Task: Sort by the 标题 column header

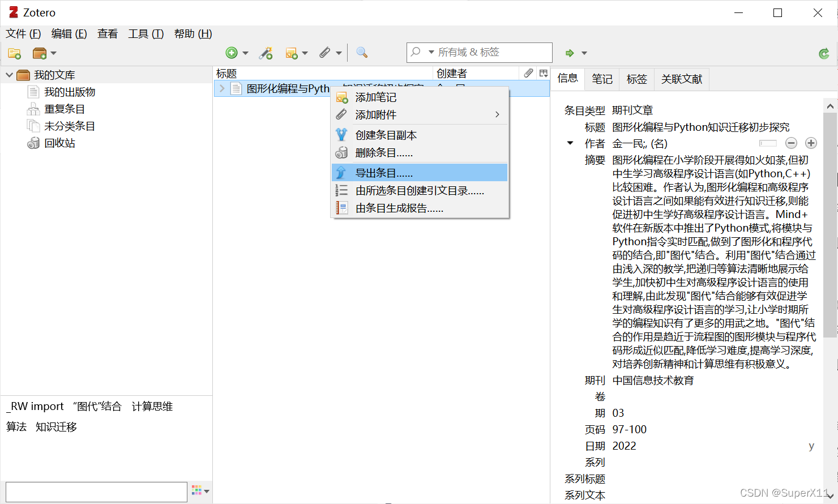Action: (x=323, y=73)
